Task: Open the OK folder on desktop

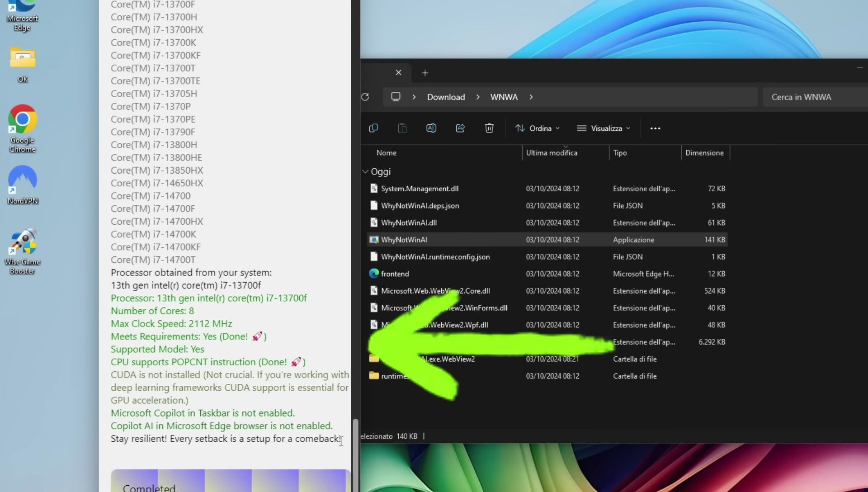Action: pos(23,65)
